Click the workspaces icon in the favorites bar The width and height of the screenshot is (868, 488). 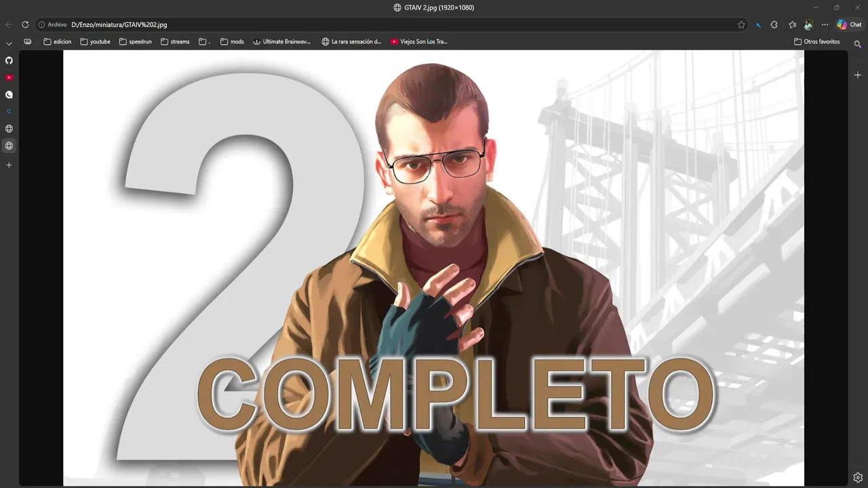pos(27,41)
